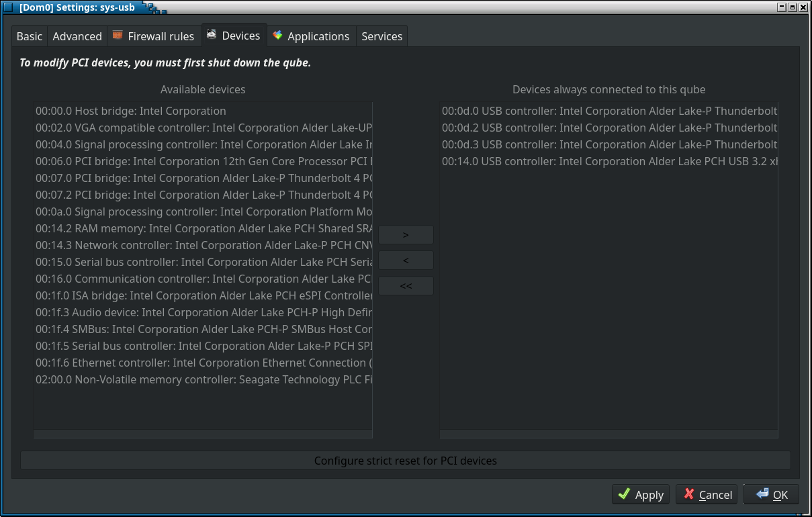812x517 pixels.
Task: Click the red X Cancel icon
Action: [688, 494]
